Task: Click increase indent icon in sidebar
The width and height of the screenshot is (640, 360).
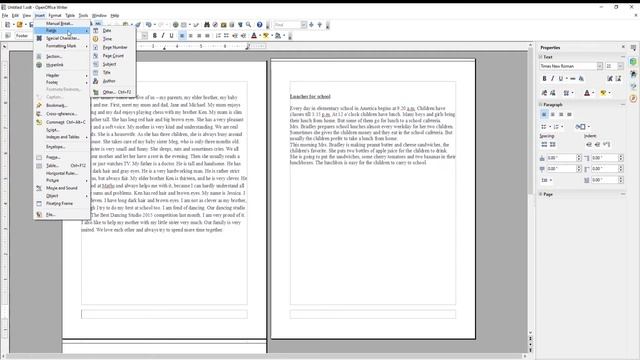Action: [589, 144]
